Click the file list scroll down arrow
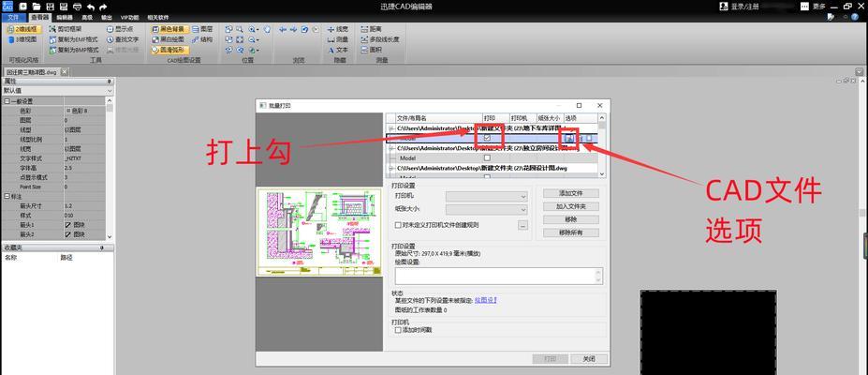The height and width of the screenshot is (375, 868). pos(602,174)
